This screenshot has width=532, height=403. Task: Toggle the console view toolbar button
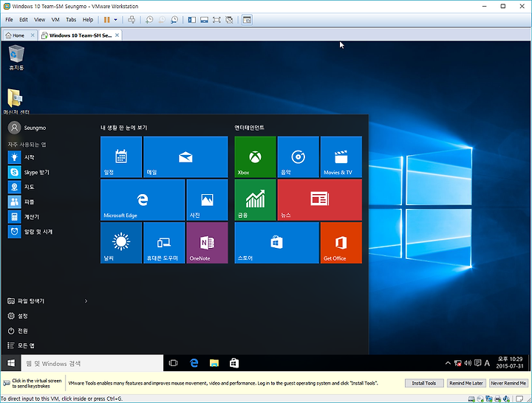247,20
